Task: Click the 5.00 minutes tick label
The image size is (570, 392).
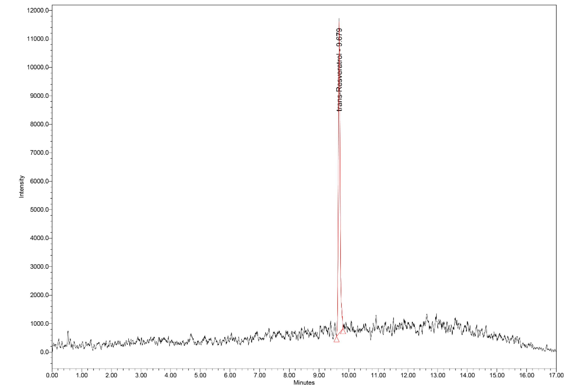Action: [x=200, y=375]
